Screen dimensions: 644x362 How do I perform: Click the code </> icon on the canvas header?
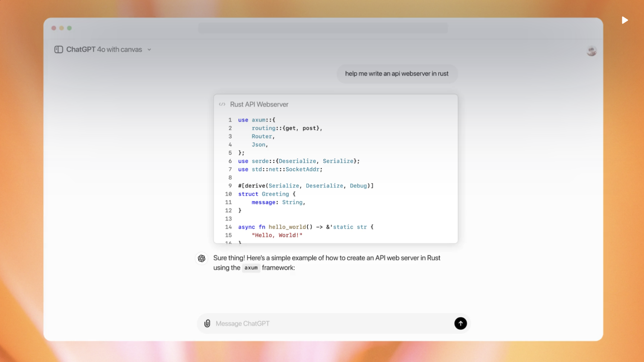click(222, 104)
